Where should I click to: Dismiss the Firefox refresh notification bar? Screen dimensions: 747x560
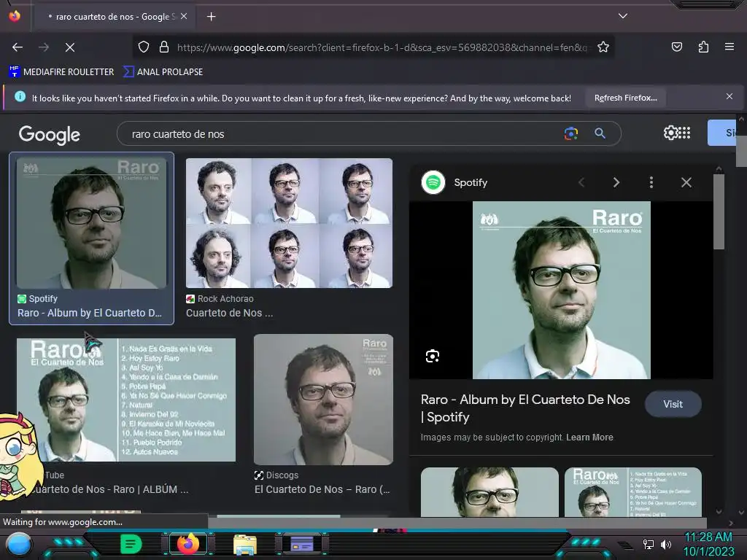[729, 97]
